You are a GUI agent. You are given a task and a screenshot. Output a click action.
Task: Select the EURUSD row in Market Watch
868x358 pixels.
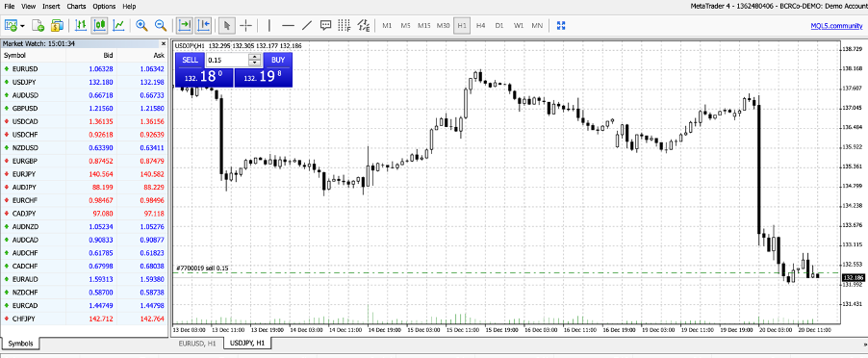click(84, 68)
